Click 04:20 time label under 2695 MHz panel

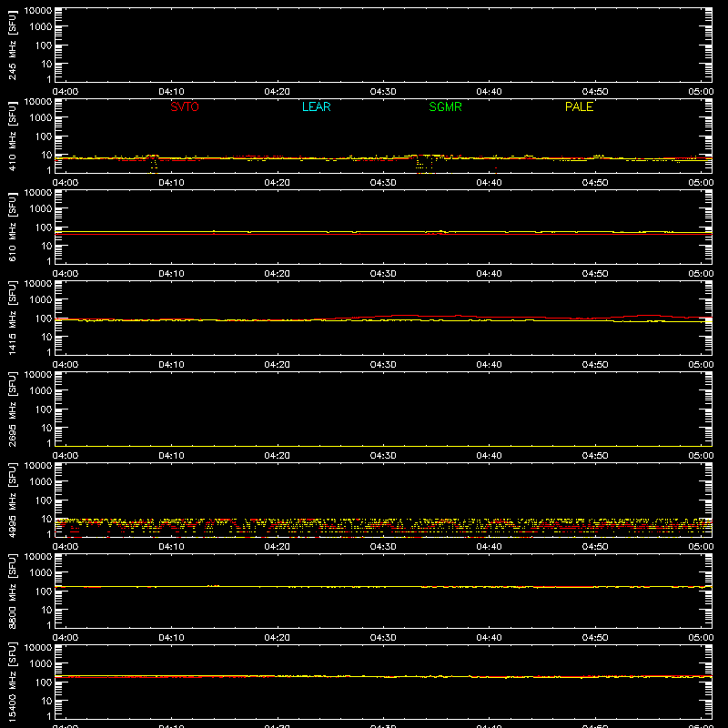point(278,456)
